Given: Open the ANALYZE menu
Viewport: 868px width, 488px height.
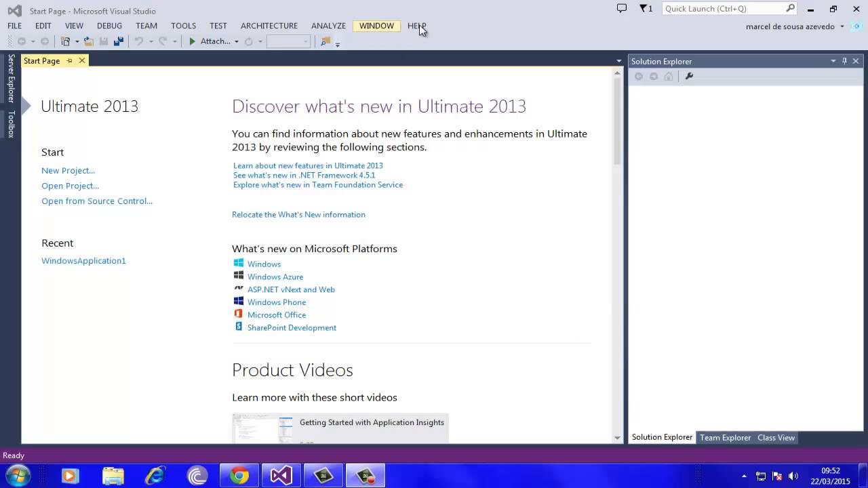Looking at the screenshot, I should (328, 26).
